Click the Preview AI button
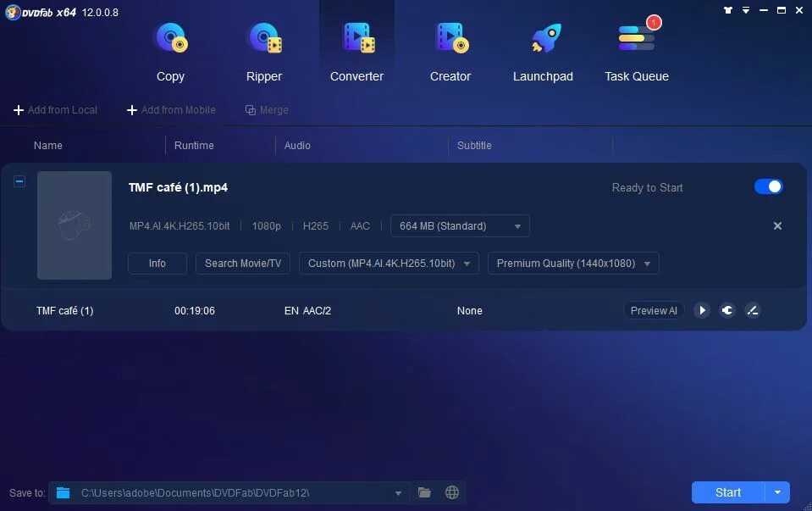The image size is (812, 511). tap(654, 310)
